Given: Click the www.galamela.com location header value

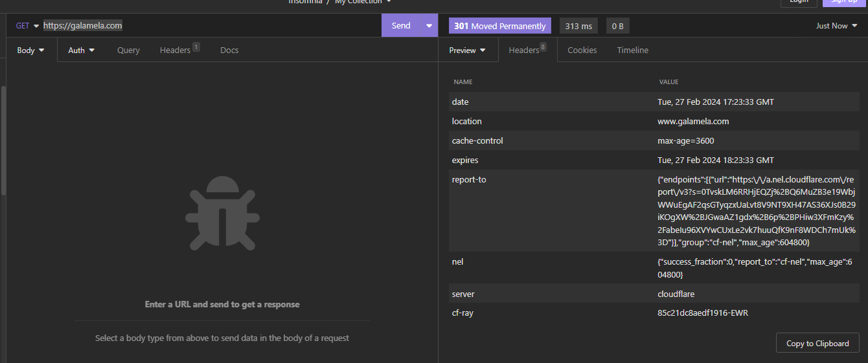Looking at the screenshot, I should click(x=692, y=121).
